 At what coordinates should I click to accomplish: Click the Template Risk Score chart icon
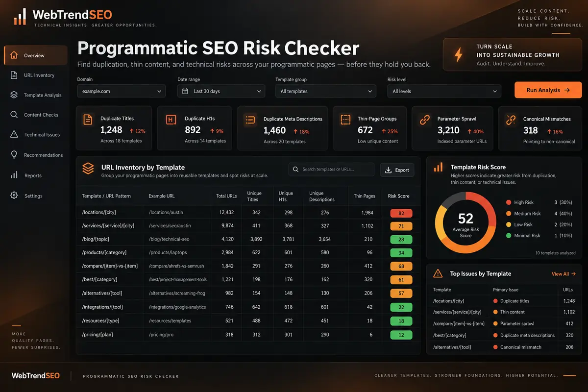439,168
